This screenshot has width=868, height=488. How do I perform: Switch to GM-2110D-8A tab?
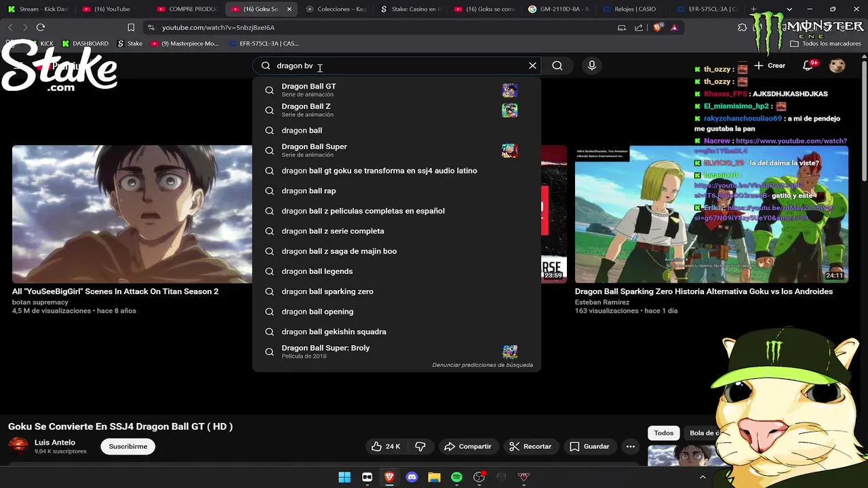(558, 9)
